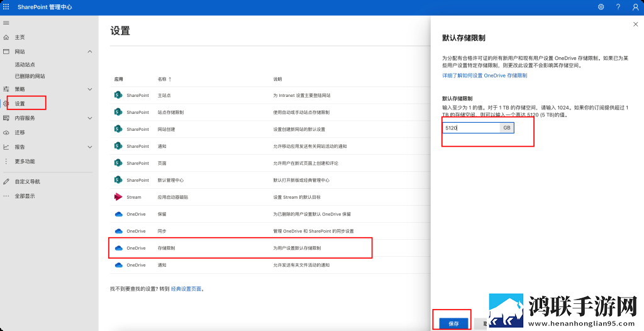Click the 说明 column header
This screenshot has width=644, height=331.
click(x=277, y=79)
